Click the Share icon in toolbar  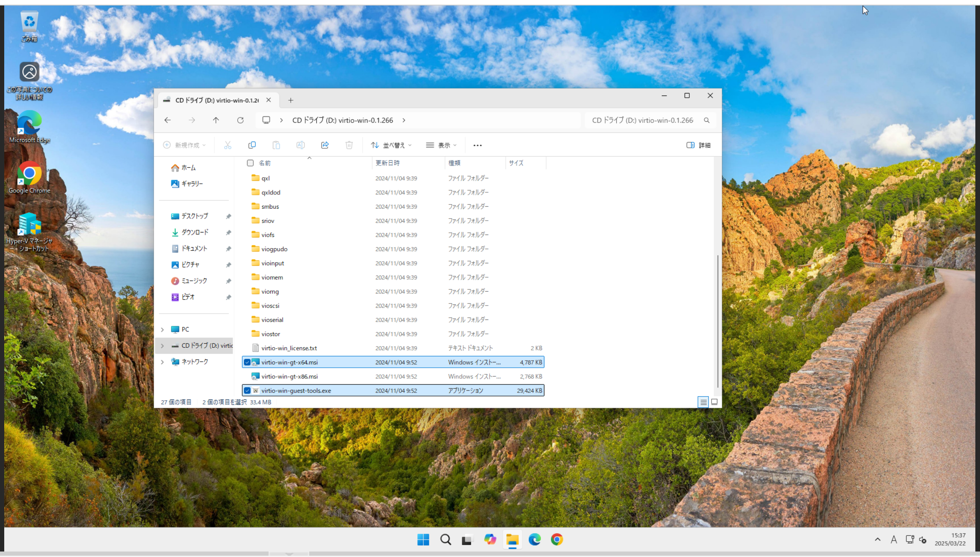(325, 145)
